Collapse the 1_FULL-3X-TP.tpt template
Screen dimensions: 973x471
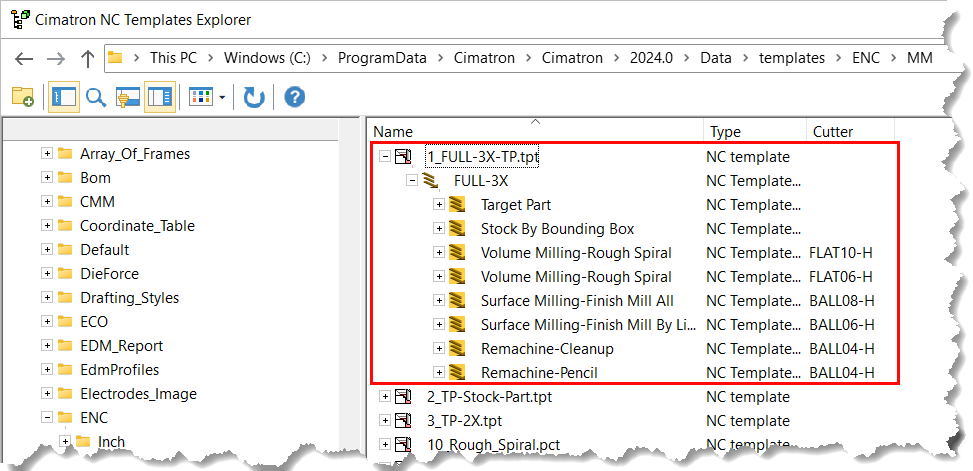(385, 156)
